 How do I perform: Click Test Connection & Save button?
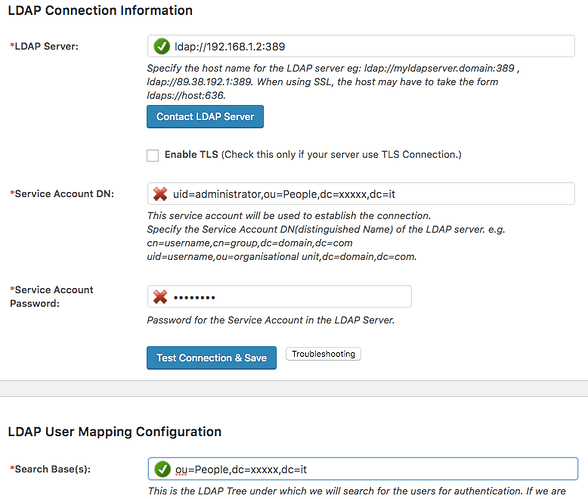coord(212,358)
